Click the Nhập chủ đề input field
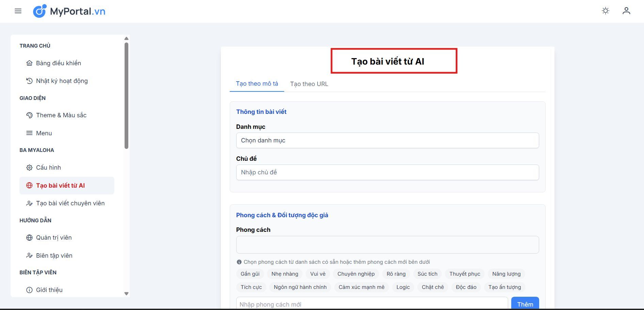Screen dimensions: 644x310 click(387, 172)
